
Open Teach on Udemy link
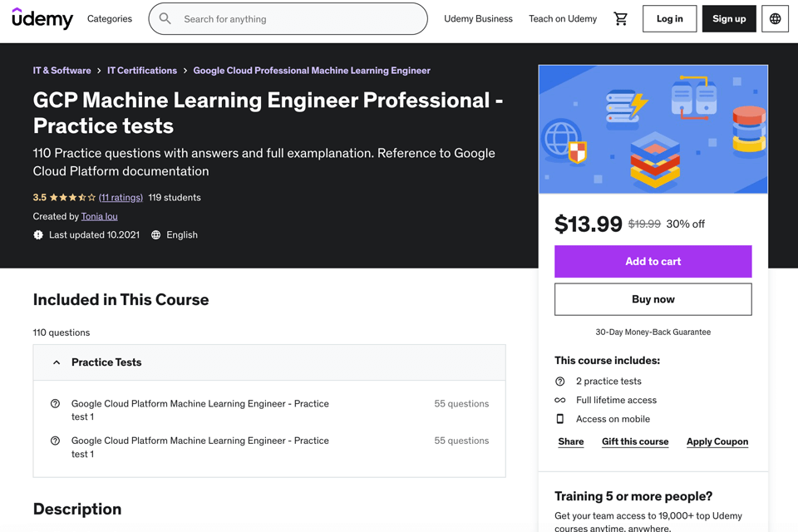563,19
